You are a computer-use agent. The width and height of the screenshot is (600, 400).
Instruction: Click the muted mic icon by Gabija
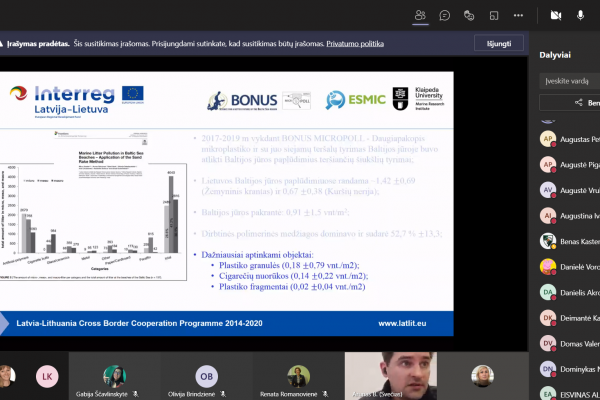(135, 394)
